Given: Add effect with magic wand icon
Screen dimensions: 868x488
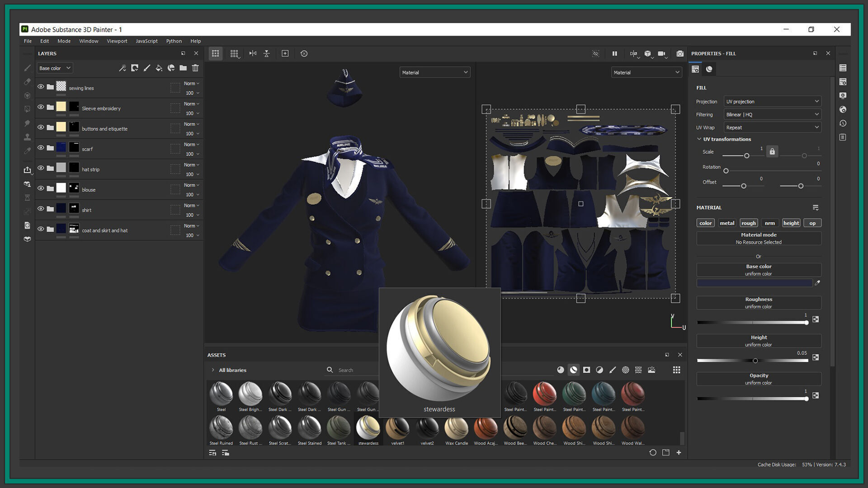Looking at the screenshot, I should coord(123,68).
